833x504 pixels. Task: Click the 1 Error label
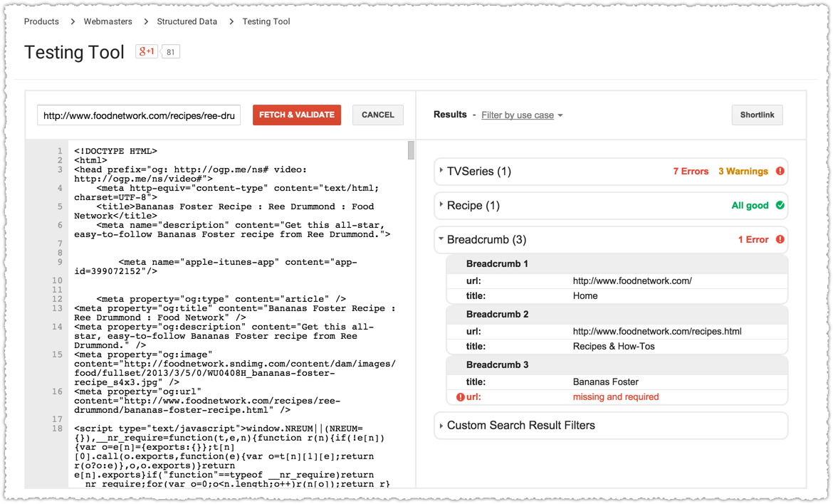(x=753, y=239)
